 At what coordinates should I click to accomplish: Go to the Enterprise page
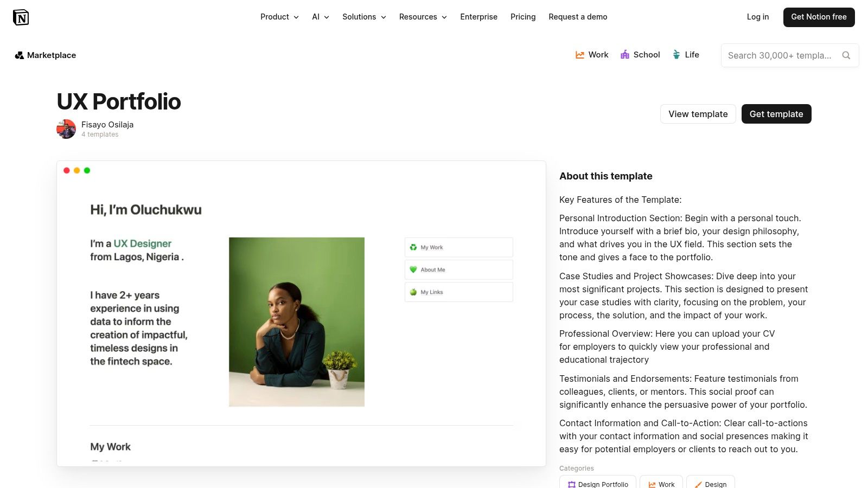coord(478,17)
